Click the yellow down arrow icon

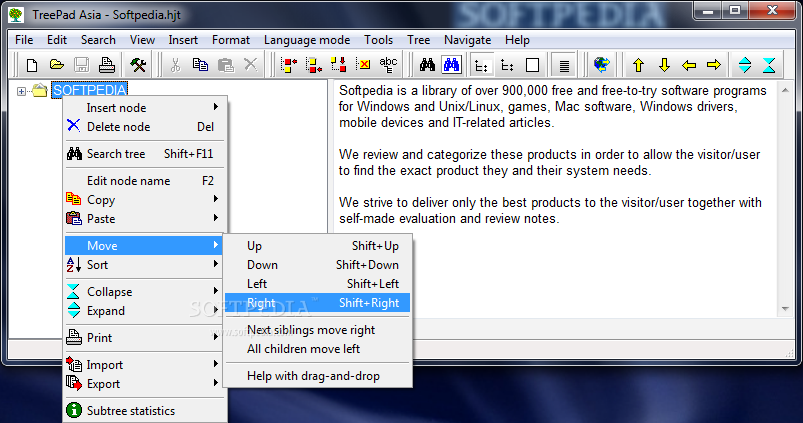664,65
